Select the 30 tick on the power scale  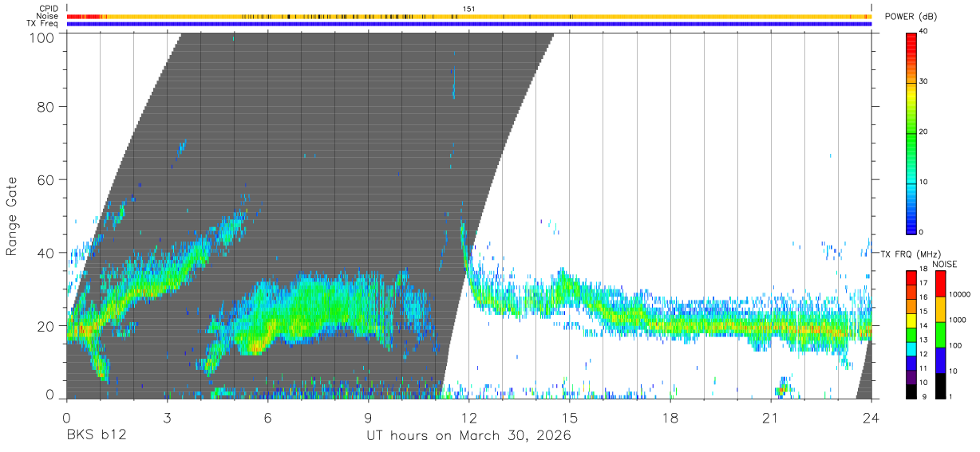click(923, 81)
